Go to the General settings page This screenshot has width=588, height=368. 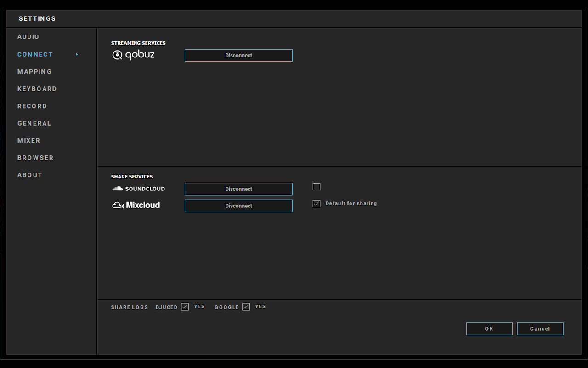(34, 123)
